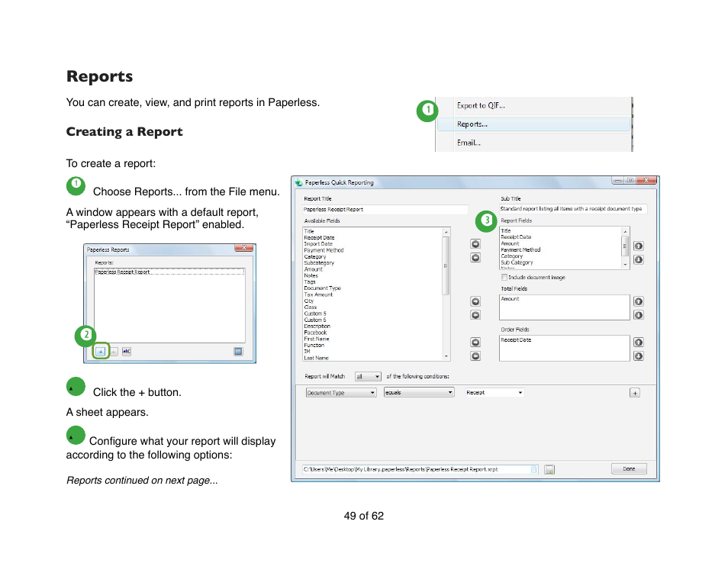Image resolution: width=728 pixels, height=563 pixels.
Task: Select 'Notes' in Available Fields
Action: tap(311, 275)
